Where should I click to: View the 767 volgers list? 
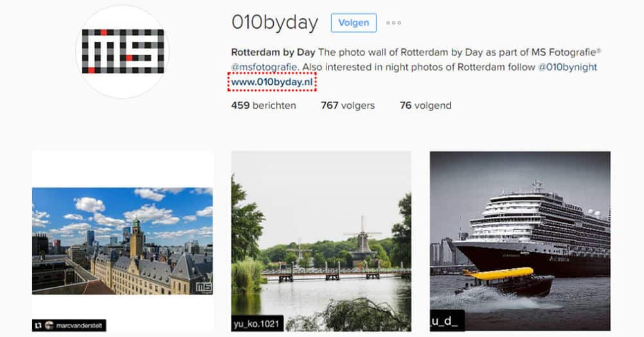point(348,105)
